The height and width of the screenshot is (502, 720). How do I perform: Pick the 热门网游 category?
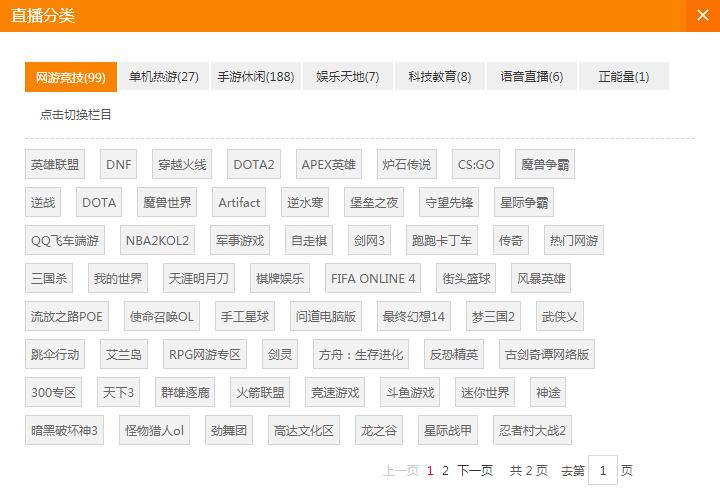tap(574, 240)
